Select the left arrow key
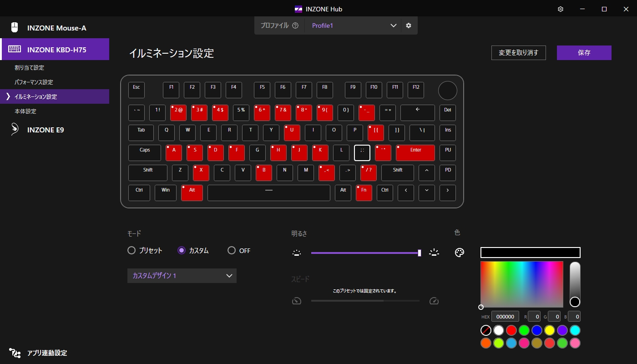The image size is (637, 364). pyautogui.click(x=406, y=193)
